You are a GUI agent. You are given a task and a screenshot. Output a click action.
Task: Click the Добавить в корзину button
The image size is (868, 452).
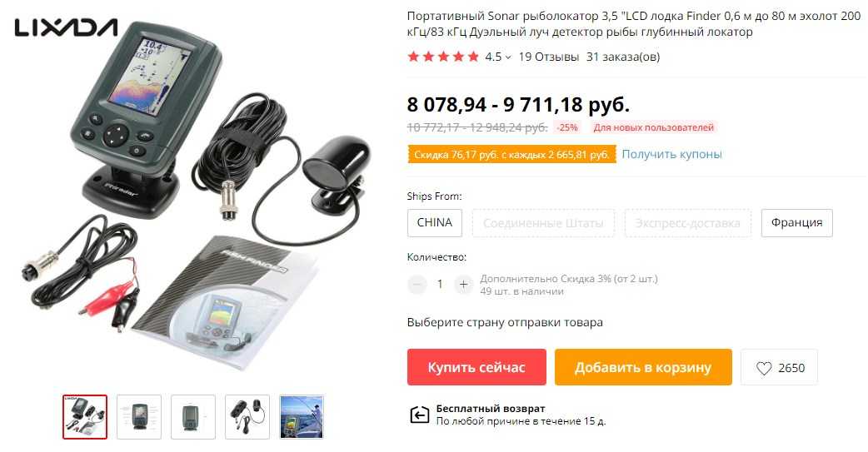click(643, 367)
